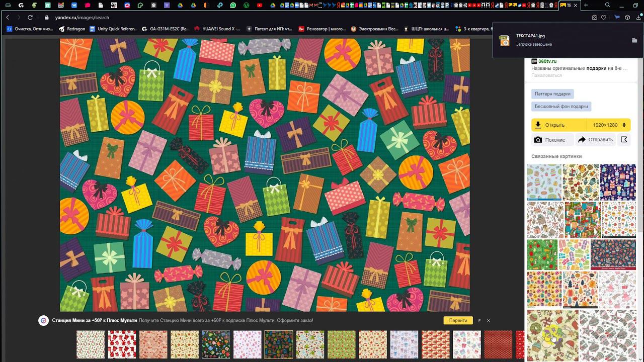Open the Redragon bookmark
Screen dimensions: 644x362
72,29
